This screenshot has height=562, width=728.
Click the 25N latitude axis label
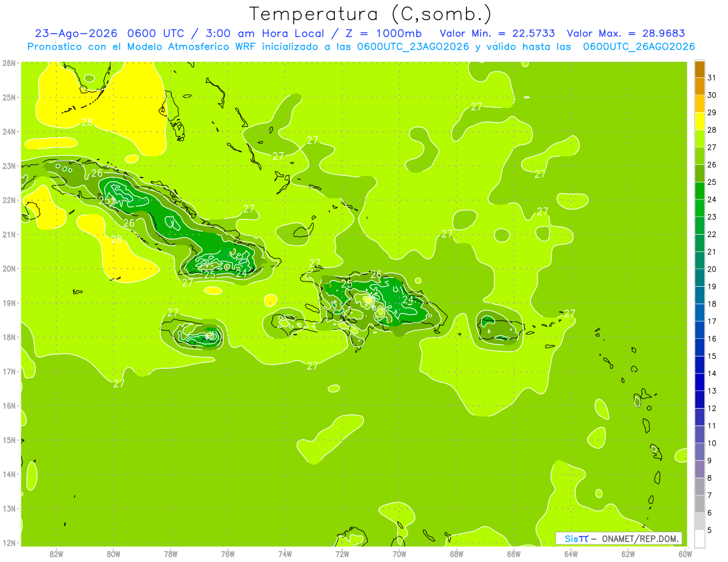[8, 97]
